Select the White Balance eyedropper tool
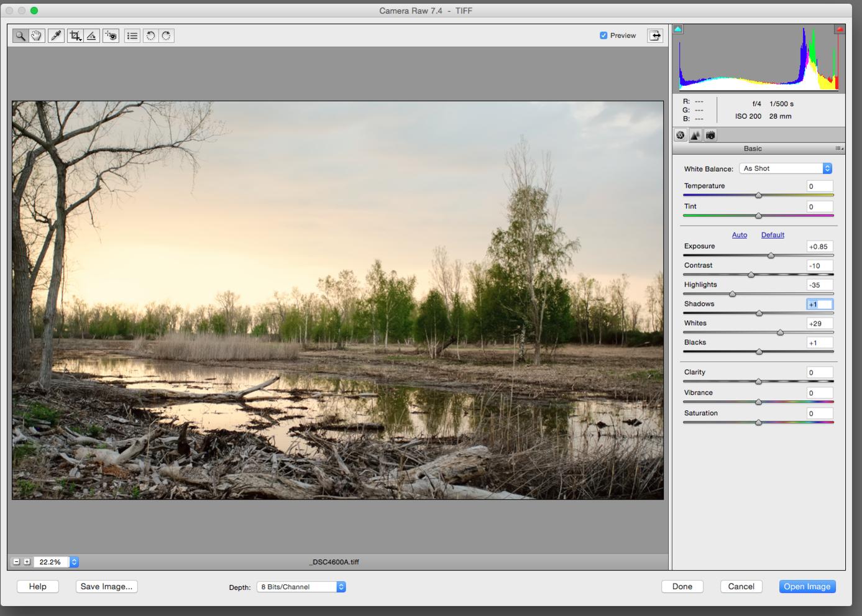Screen dimensions: 862x616 (57, 36)
